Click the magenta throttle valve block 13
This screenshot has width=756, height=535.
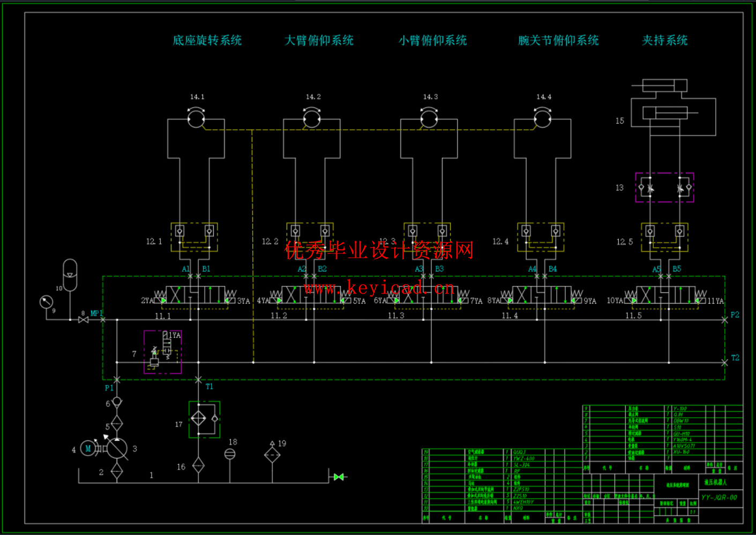[664, 187]
